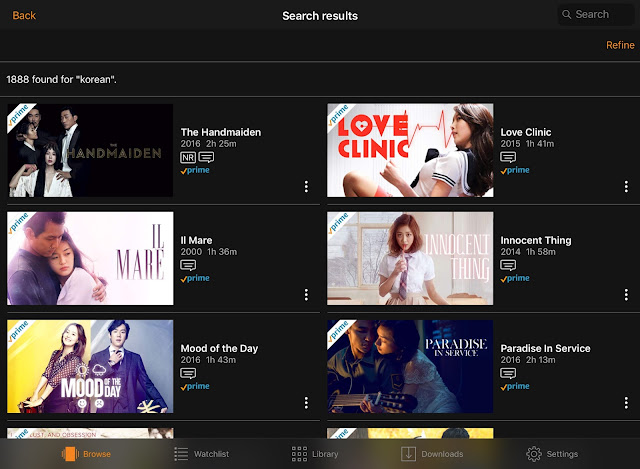Click prime badge under Innocent Thing details
The image size is (640, 469).
[x=515, y=278]
